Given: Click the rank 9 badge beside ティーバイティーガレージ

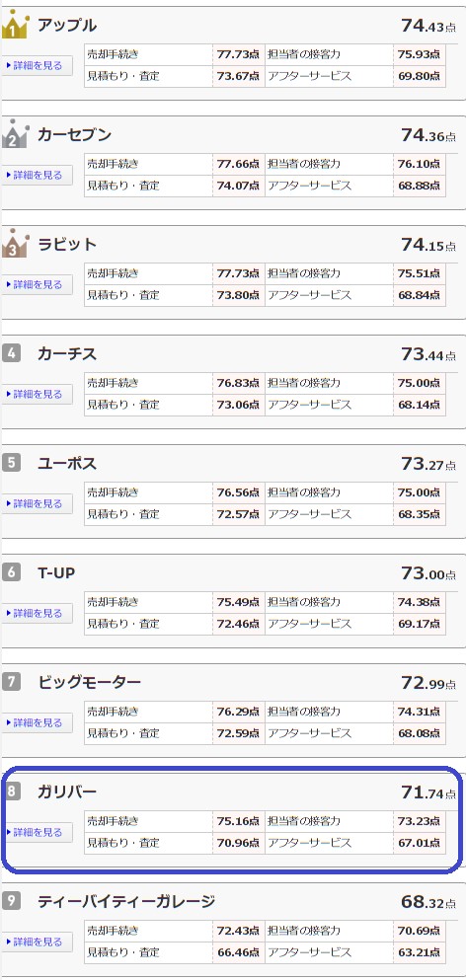Looking at the screenshot, I should (11, 901).
